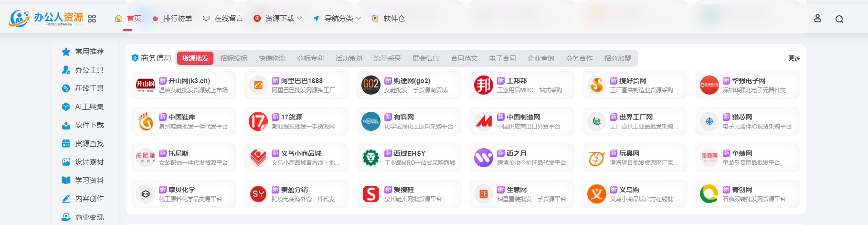Image resolution: width=868 pixels, height=225 pixels.
Task: Select the 货源批发 tab
Action: coord(195,58)
